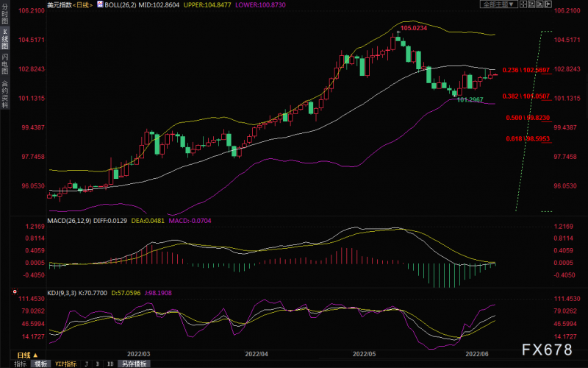
Task: Click the play replay icon at top right
Action: 540,4
